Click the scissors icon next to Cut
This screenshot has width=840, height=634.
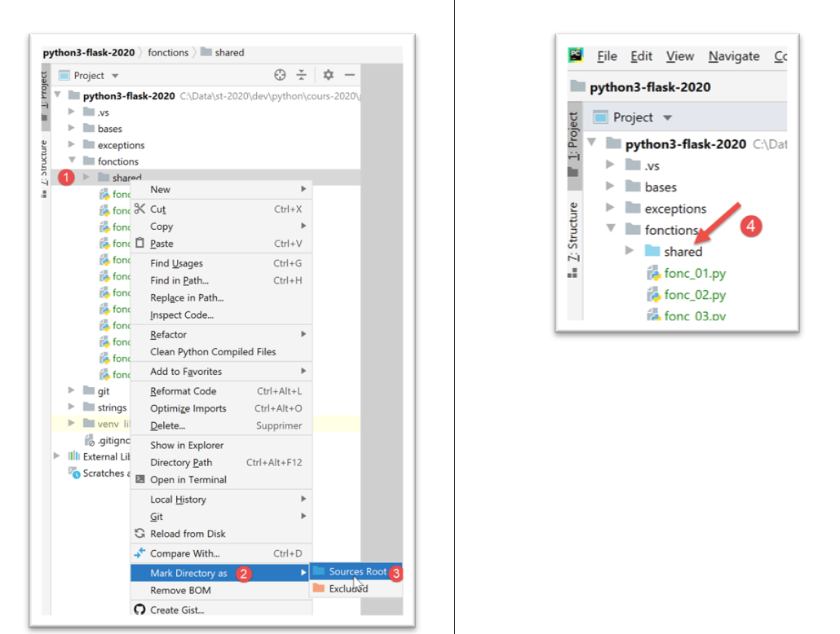pos(139,209)
